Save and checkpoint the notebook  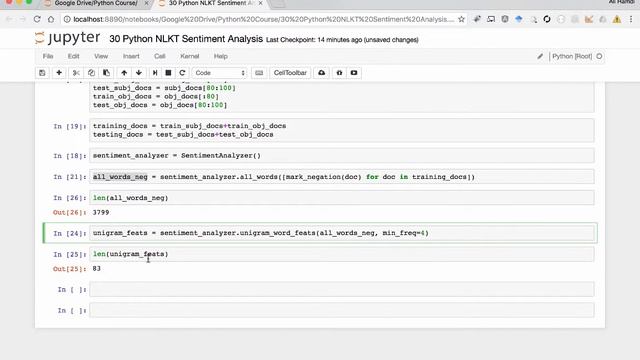click(42, 73)
